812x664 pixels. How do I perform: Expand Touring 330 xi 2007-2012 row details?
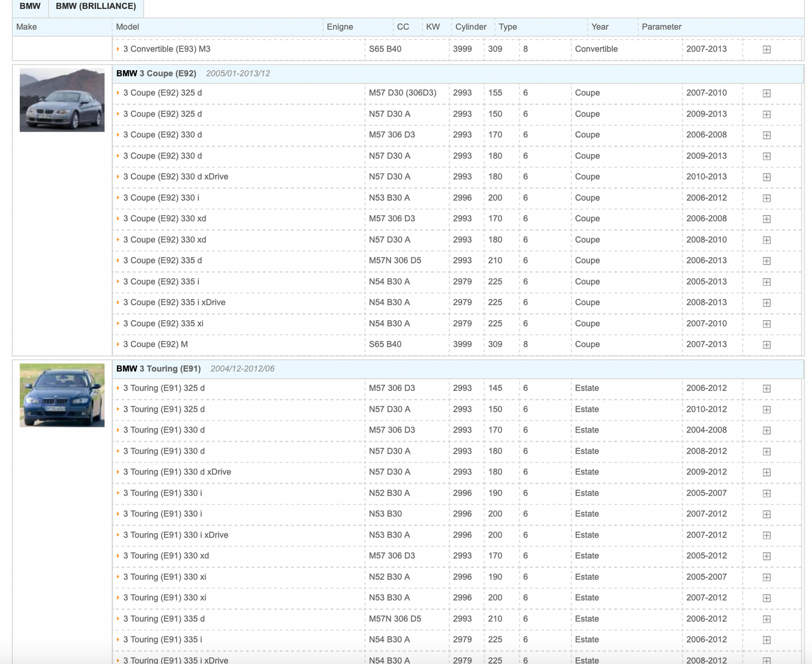(766, 598)
